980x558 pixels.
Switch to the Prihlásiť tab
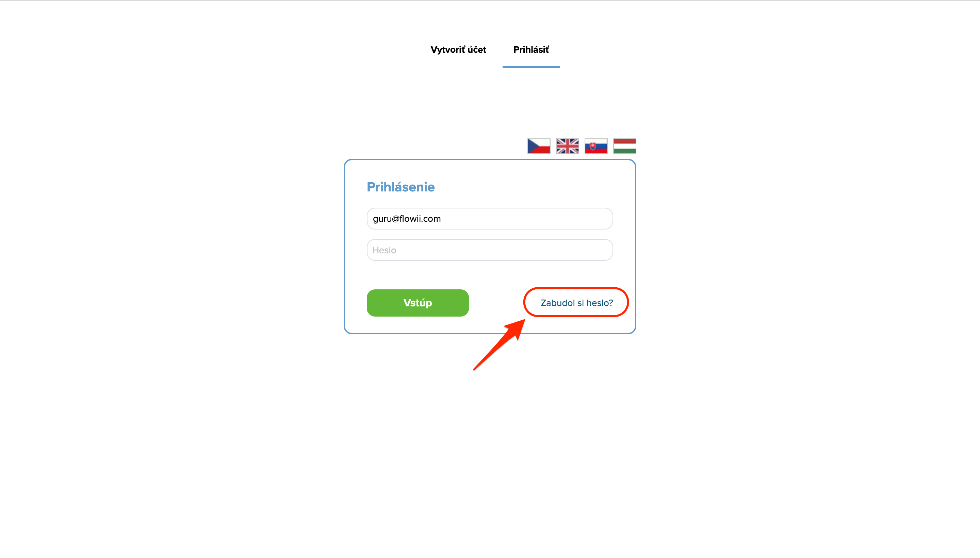[531, 50]
